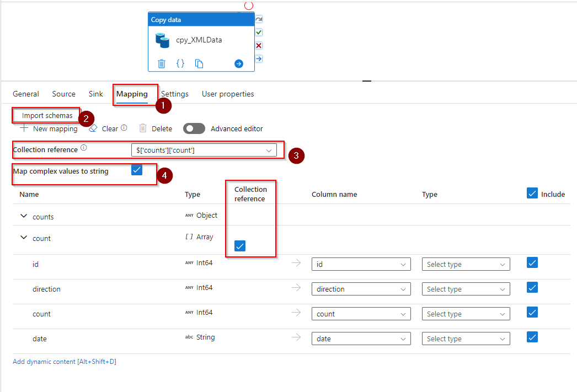This screenshot has width=577, height=392.
Task: Click the mapping arrow in the date row
Action: [x=296, y=337]
